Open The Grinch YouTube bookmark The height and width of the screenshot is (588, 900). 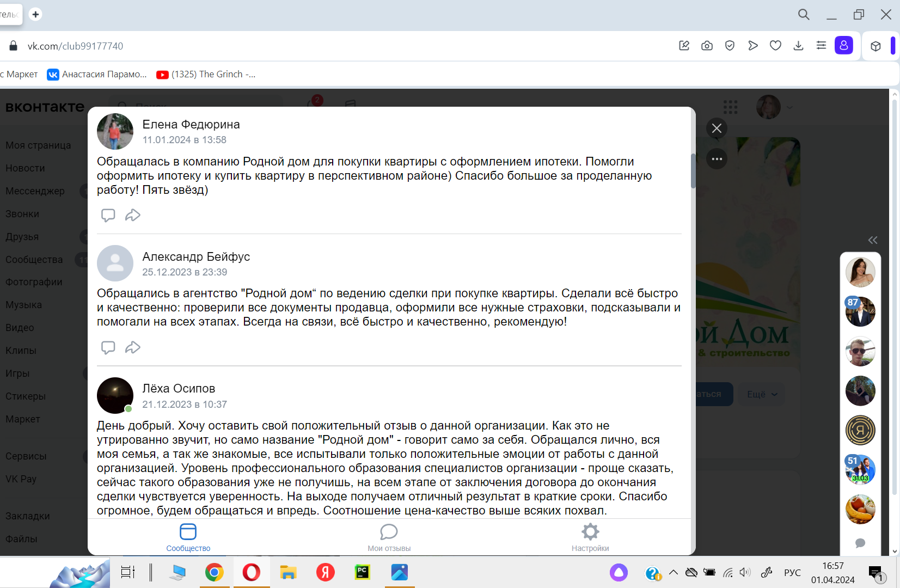pyautogui.click(x=206, y=75)
